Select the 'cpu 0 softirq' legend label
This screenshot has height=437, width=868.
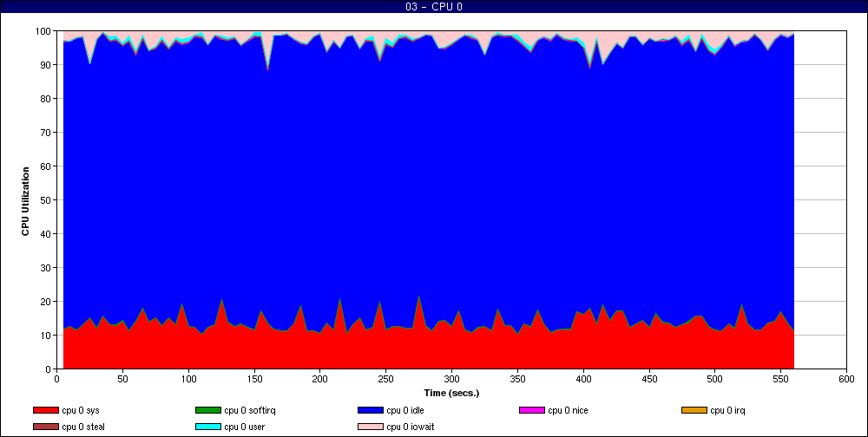250,411
